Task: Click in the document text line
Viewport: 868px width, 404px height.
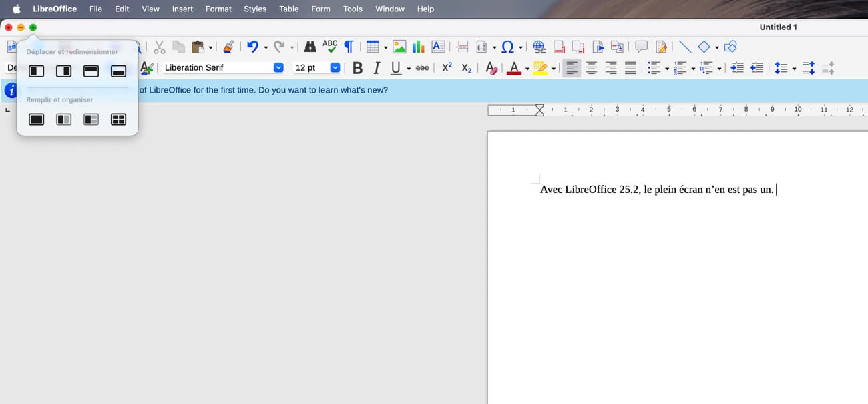Action: (x=656, y=190)
